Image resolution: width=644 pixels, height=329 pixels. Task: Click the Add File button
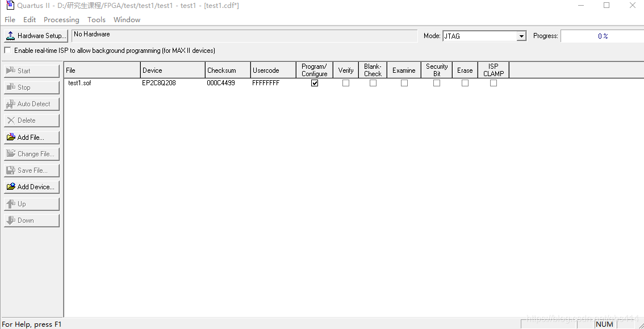coord(32,137)
